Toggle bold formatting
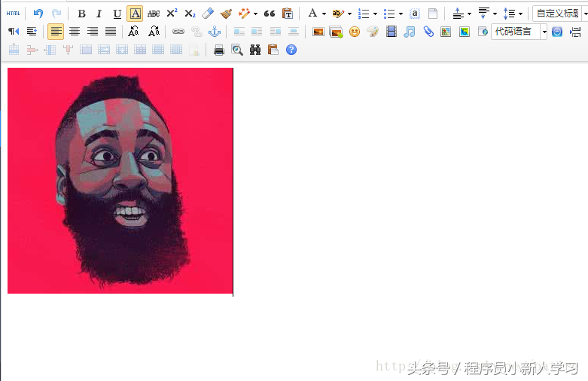 coord(81,14)
